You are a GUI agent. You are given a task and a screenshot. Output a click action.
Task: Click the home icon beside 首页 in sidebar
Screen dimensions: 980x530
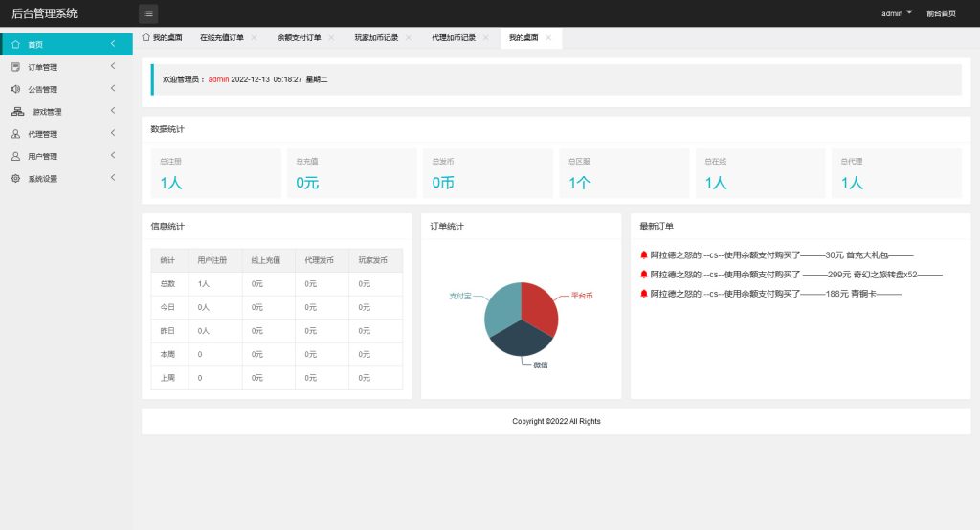point(16,45)
